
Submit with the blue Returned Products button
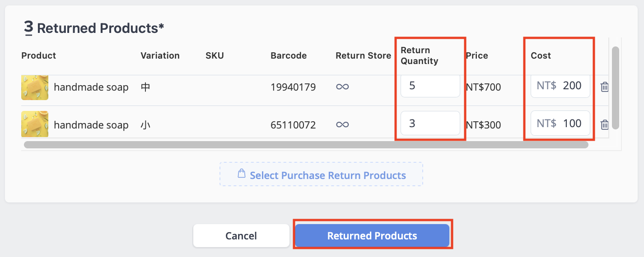pyautogui.click(x=372, y=235)
